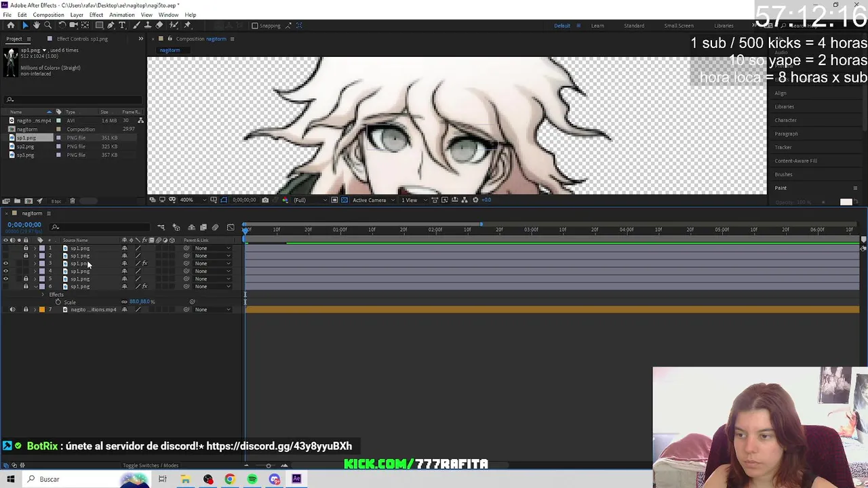
Task: Open the Effect menu
Action: pos(96,15)
